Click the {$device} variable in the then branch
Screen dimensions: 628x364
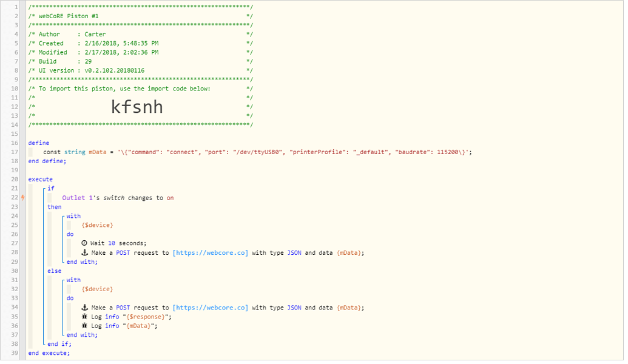96,224
